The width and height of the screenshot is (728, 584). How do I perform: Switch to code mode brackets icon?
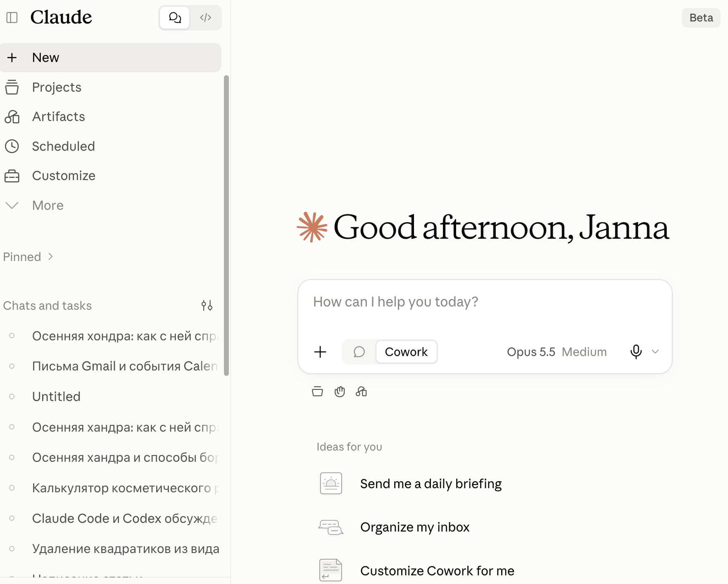[x=205, y=17]
